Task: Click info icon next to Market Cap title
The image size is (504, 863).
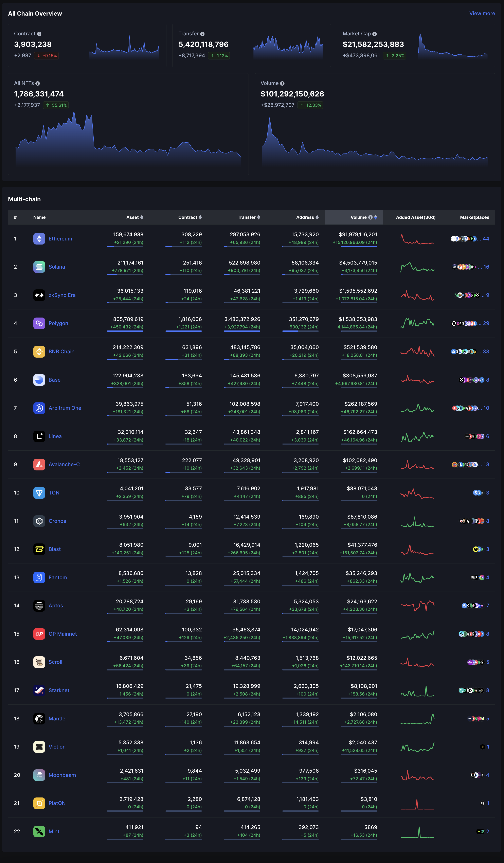Action: click(375, 34)
